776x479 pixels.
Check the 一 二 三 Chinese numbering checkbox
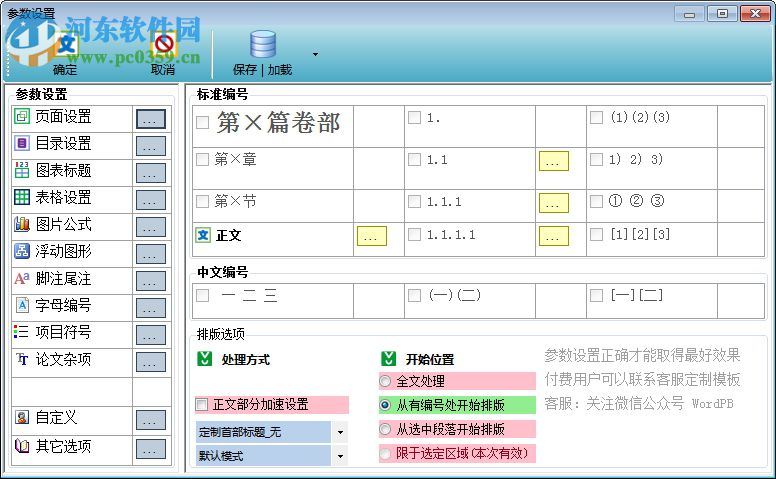(202, 295)
